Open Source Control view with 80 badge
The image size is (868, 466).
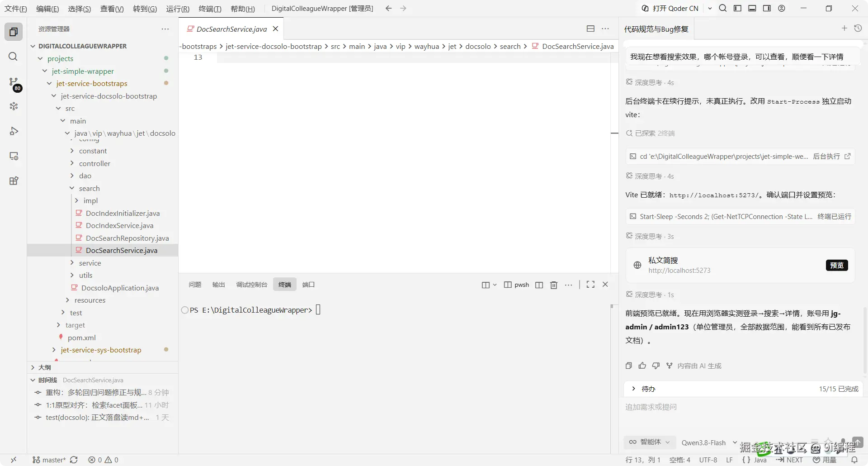14,83
